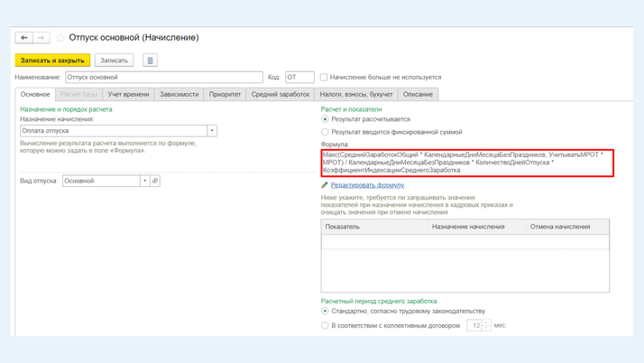Click Назначение начисления column header in table
Viewport: 644px width, 363px height.
click(477, 227)
